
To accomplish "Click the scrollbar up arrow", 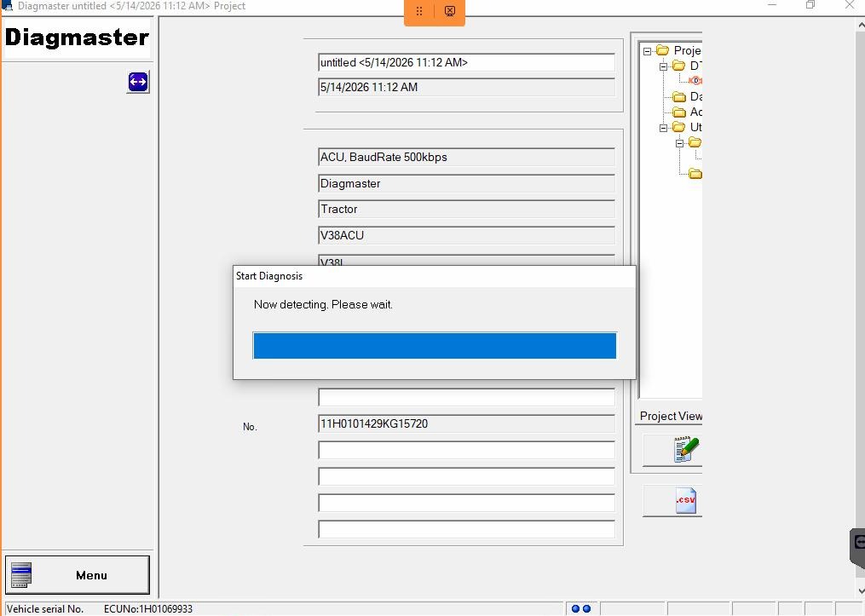I will (861, 25).
